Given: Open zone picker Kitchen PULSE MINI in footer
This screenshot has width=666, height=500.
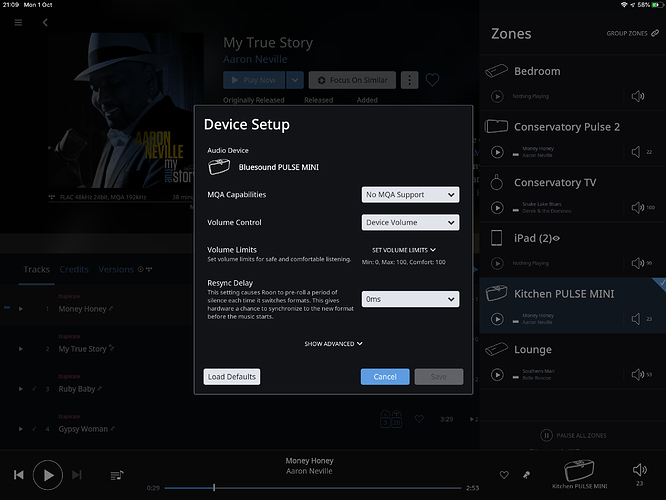Looking at the screenshot, I should click(x=579, y=474).
